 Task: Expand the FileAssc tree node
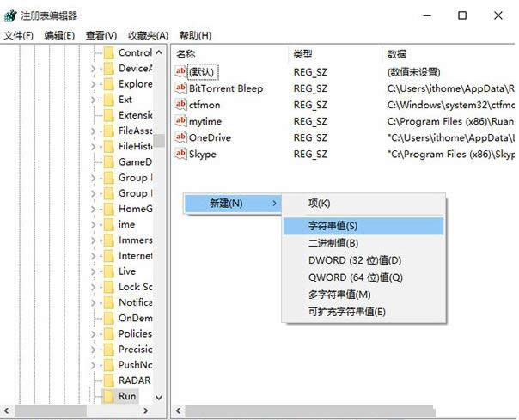coord(93,131)
